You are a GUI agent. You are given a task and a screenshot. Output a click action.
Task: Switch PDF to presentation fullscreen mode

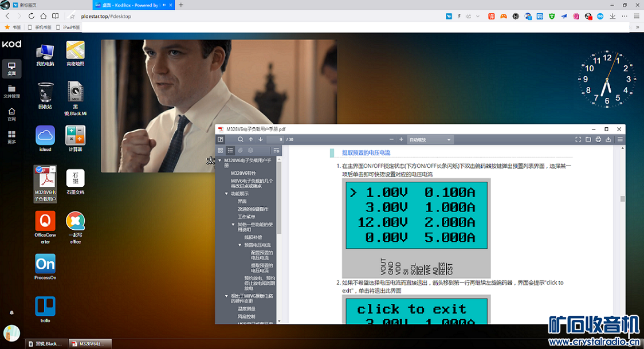pyautogui.click(x=578, y=140)
